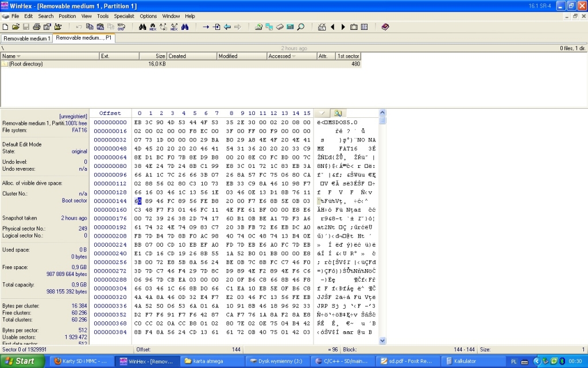The width and height of the screenshot is (588, 368).
Task: Sort directory list by Accessed column
Action: tap(292, 56)
